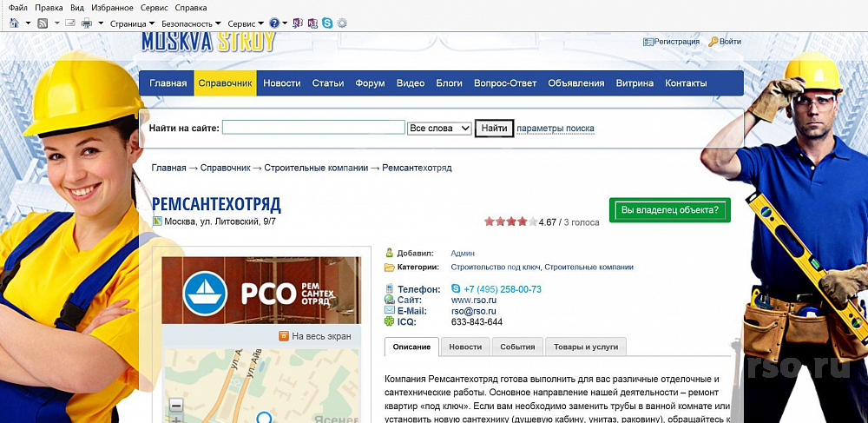868x423 pixels.
Task: Go to Главная in the site nav
Action: pos(168,83)
